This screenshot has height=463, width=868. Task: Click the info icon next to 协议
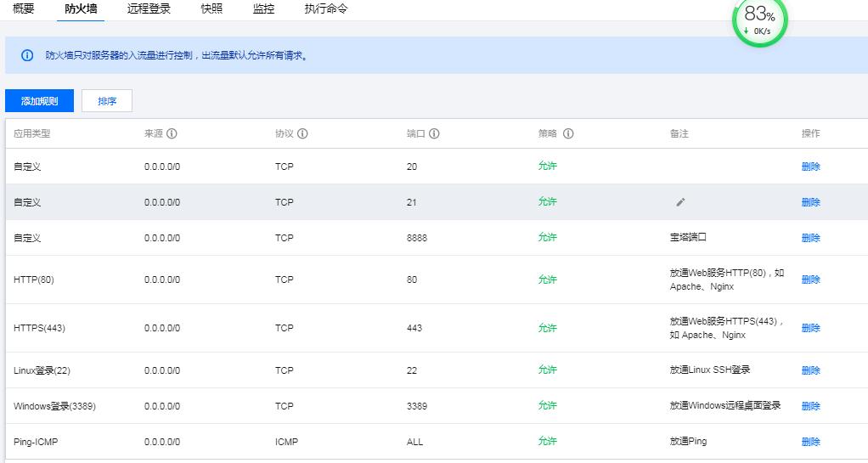(x=302, y=133)
